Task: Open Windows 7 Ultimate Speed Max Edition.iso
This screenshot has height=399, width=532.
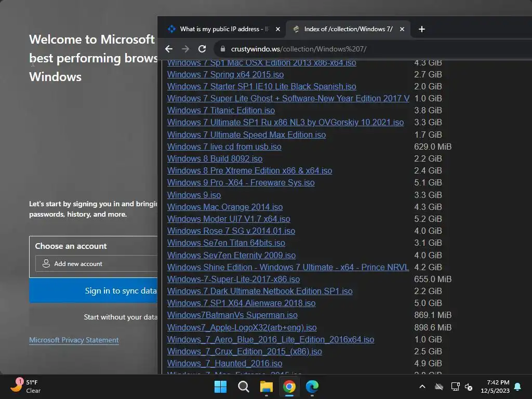Action: 246,135
